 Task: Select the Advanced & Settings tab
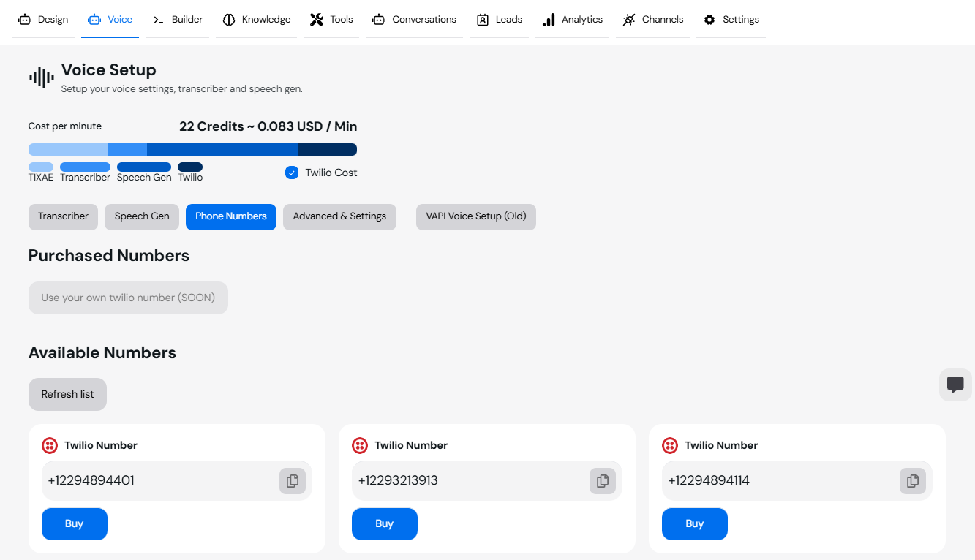tap(339, 216)
